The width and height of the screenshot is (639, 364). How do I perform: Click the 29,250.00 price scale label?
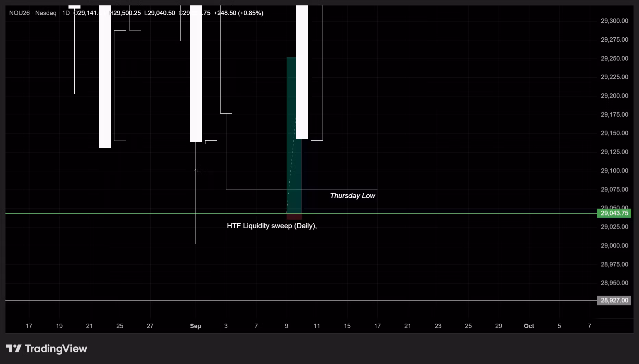pos(614,58)
